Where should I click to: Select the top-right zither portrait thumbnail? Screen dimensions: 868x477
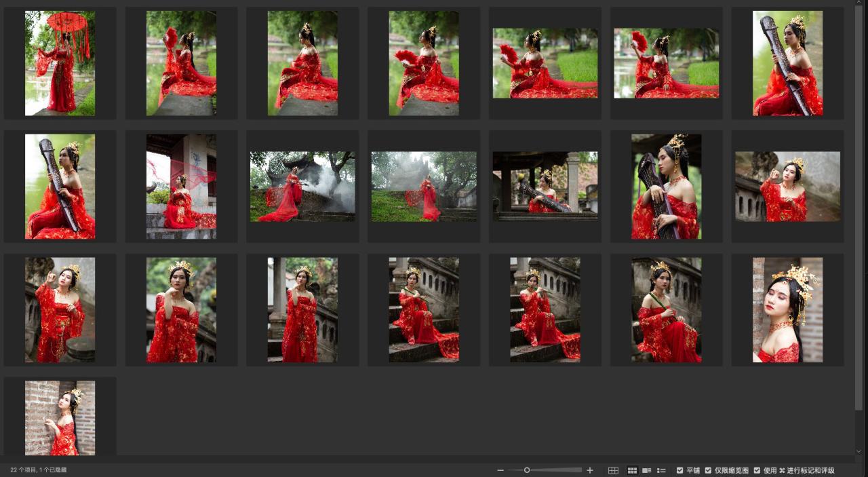[x=787, y=62]
